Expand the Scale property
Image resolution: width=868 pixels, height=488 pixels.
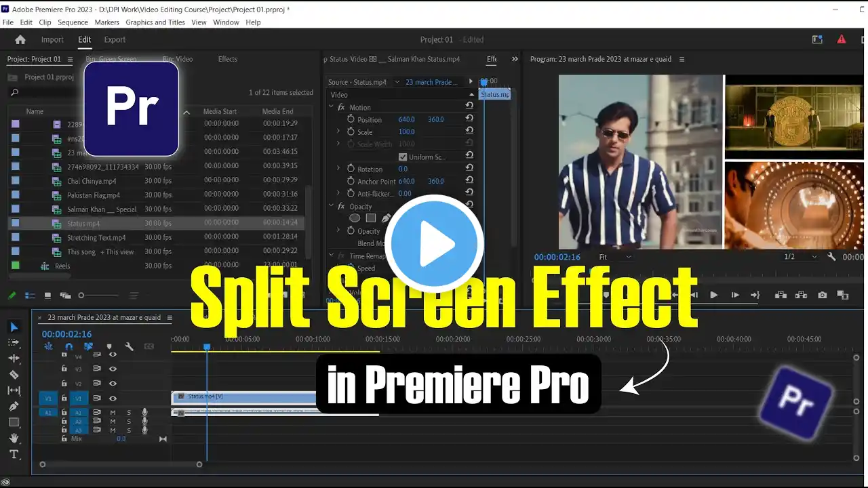(x=338, y=131)
